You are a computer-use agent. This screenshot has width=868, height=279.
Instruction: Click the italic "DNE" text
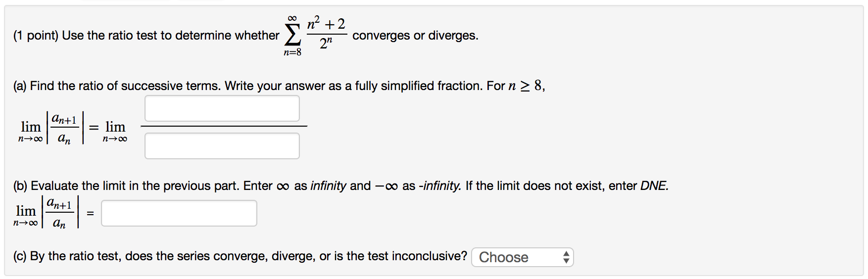click(654, 186)
